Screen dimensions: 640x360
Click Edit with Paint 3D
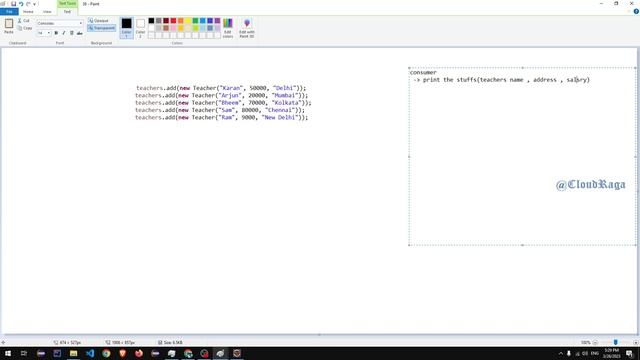click(x=247, y=28)
